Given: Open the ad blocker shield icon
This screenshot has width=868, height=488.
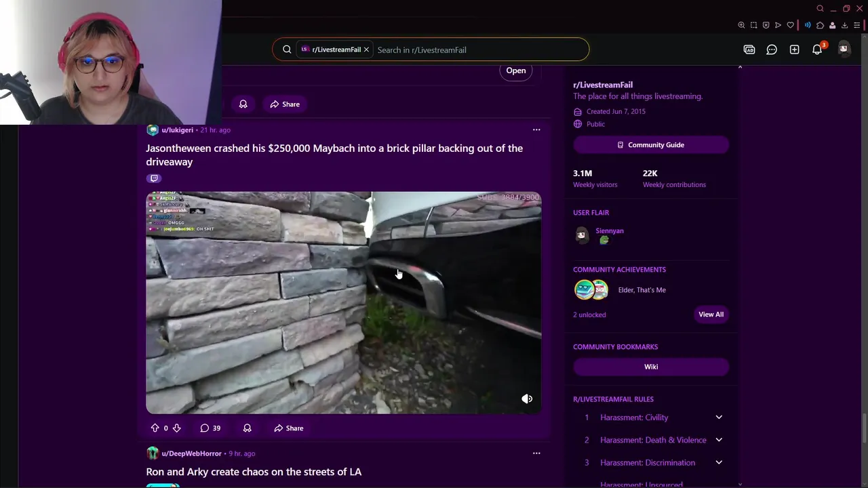Looking at the screenshot, I should (x=766, y=25).
